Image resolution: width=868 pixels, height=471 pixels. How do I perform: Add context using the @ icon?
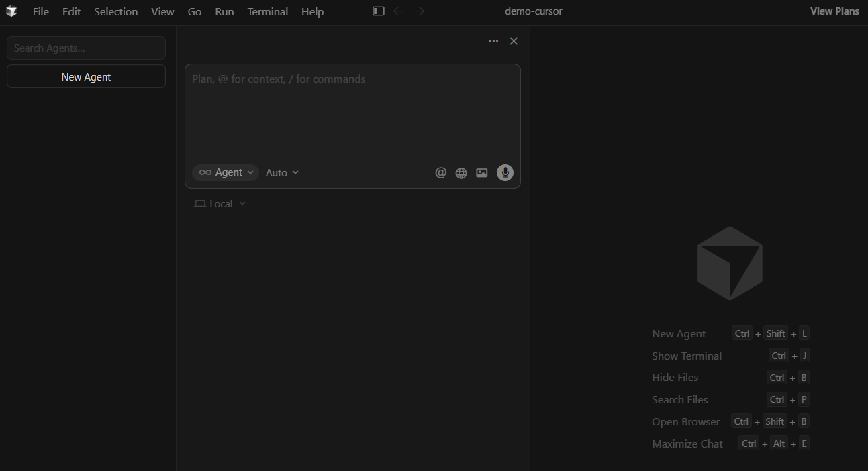pos(440,172)
